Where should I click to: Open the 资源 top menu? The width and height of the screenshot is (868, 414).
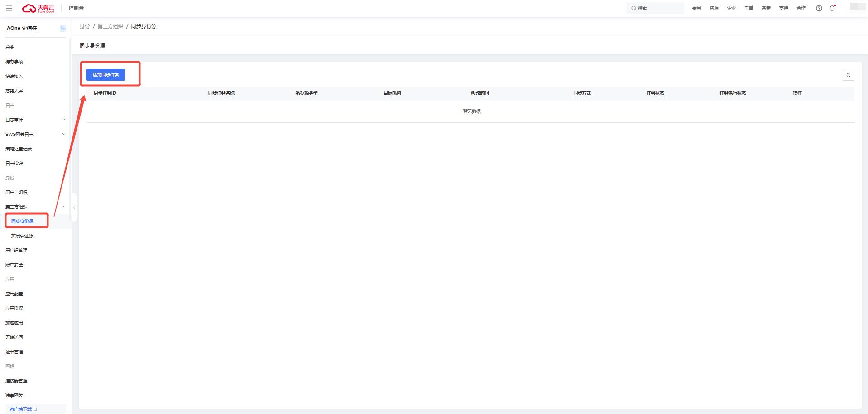(x=714, y=8)
